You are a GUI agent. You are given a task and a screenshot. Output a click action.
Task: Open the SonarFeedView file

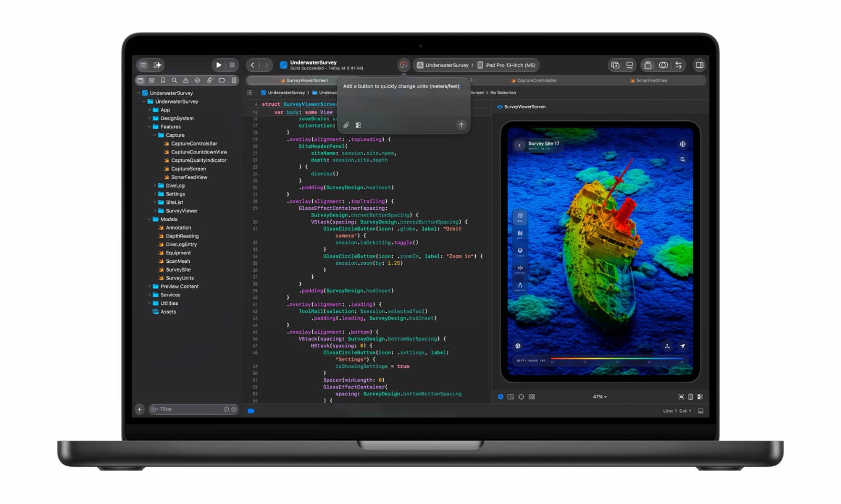[186, 177]
